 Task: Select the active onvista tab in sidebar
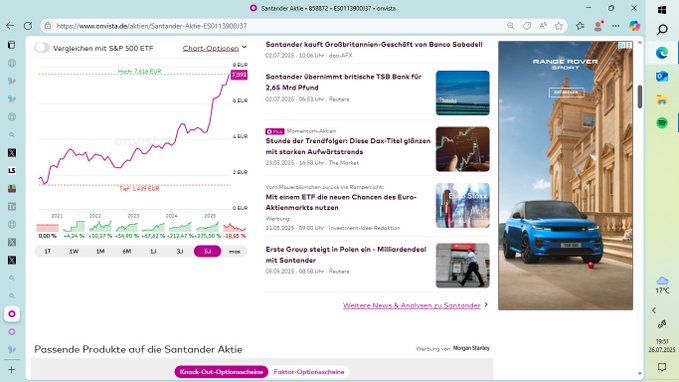click(x=12, y=314)
